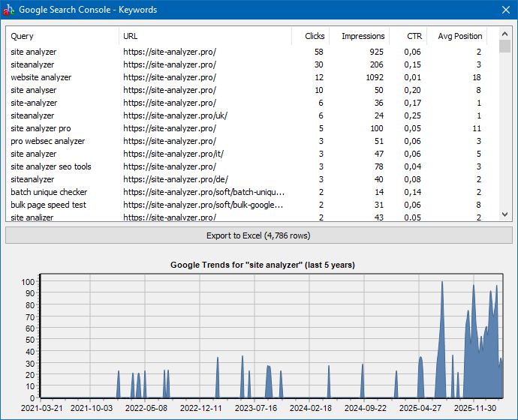Select the 'bulk page speed test' row
The width and height of the screenshot is (518, 420).
coord(246,205)
